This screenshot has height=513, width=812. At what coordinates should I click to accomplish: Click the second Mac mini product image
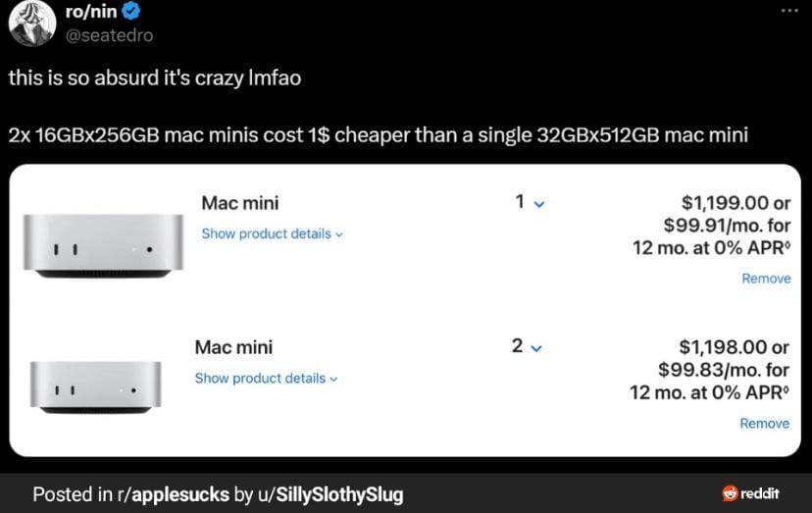96,386
